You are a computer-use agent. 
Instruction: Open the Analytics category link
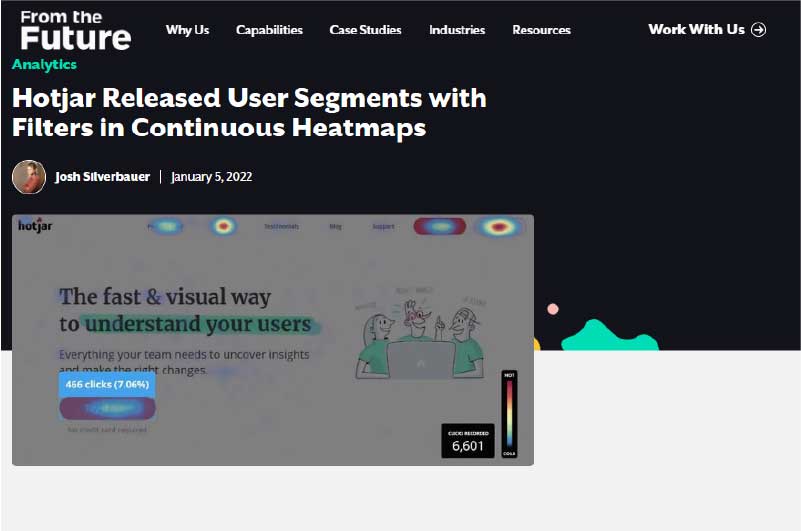click(44, 64)
